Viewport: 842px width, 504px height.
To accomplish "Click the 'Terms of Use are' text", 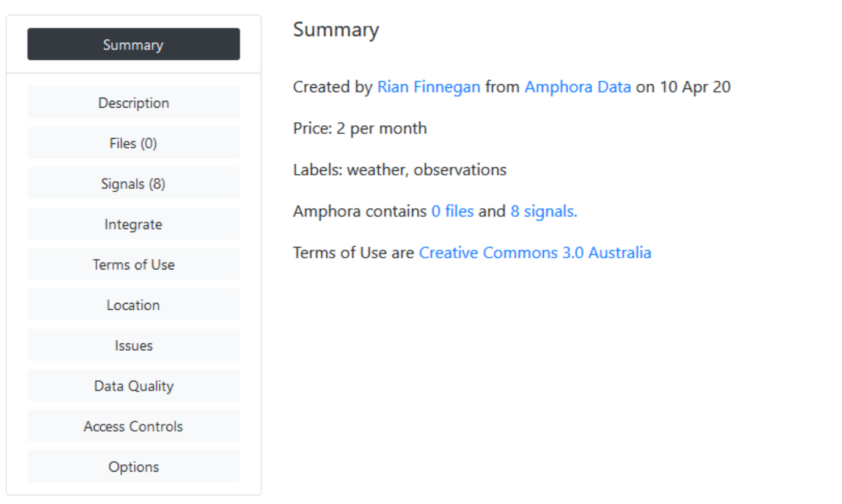I will coord(354,253).
